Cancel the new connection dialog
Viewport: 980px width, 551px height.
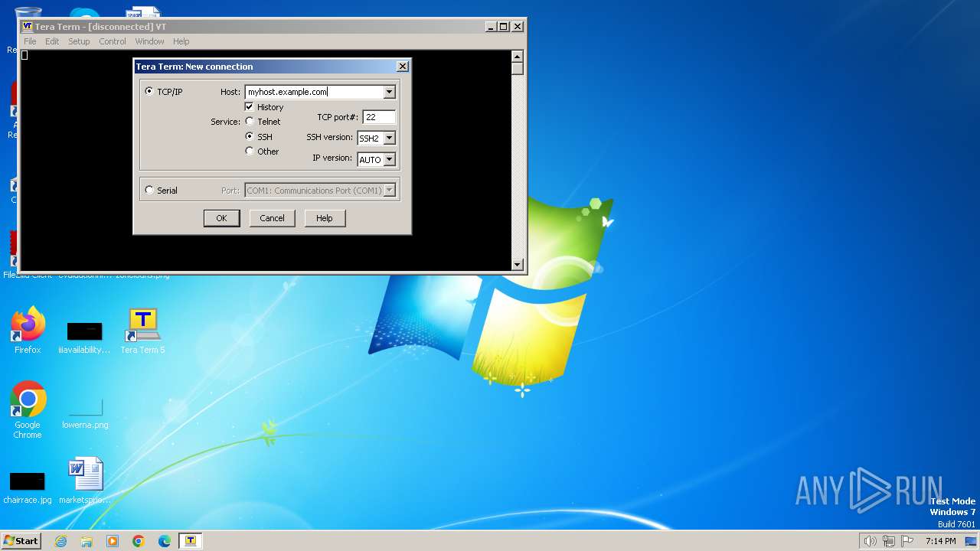point(272,218)
